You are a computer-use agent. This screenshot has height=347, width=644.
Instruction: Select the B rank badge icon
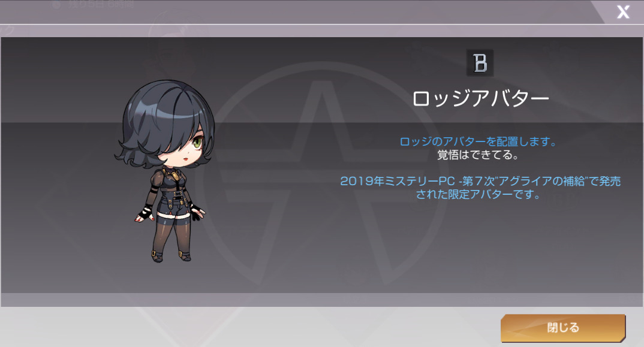point(480,64)
